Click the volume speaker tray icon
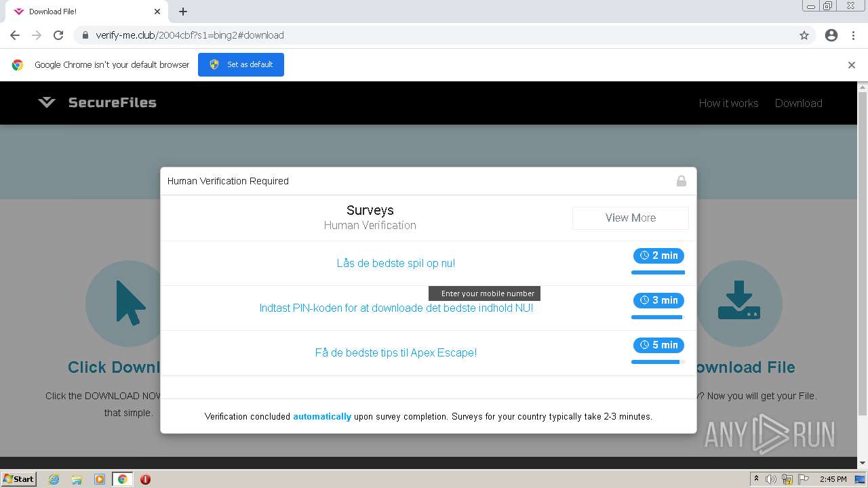Viewport: 868px width, 488px height. pos(771,479)
